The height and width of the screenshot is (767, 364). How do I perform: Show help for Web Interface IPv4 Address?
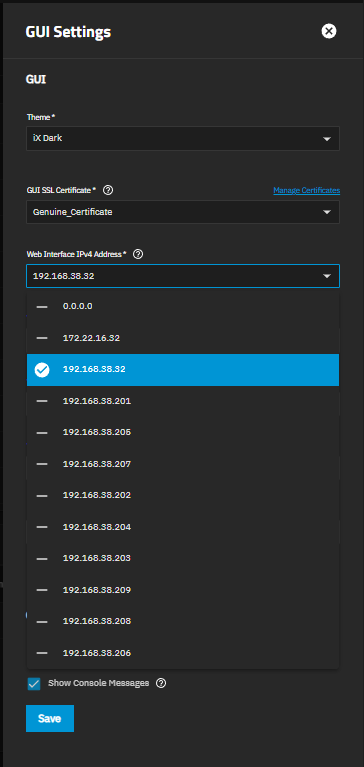[x=138, y=254]
